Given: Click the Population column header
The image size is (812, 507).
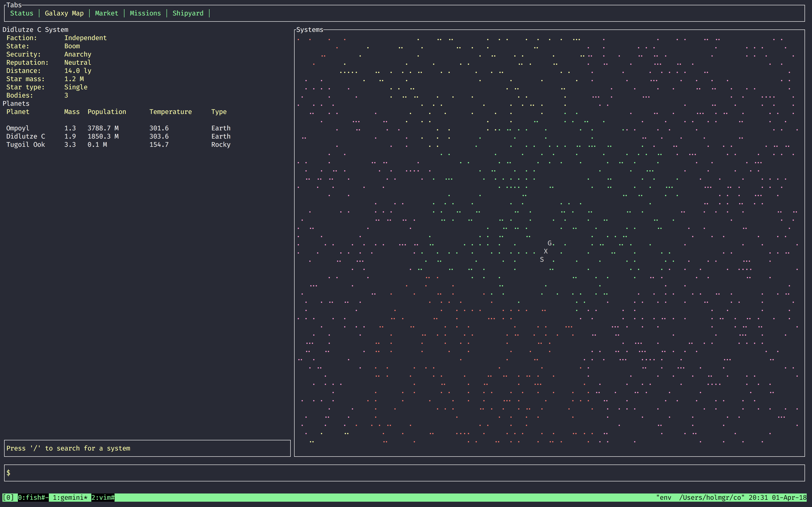Looking at the screenshot, I should click(x=107, y=112).
